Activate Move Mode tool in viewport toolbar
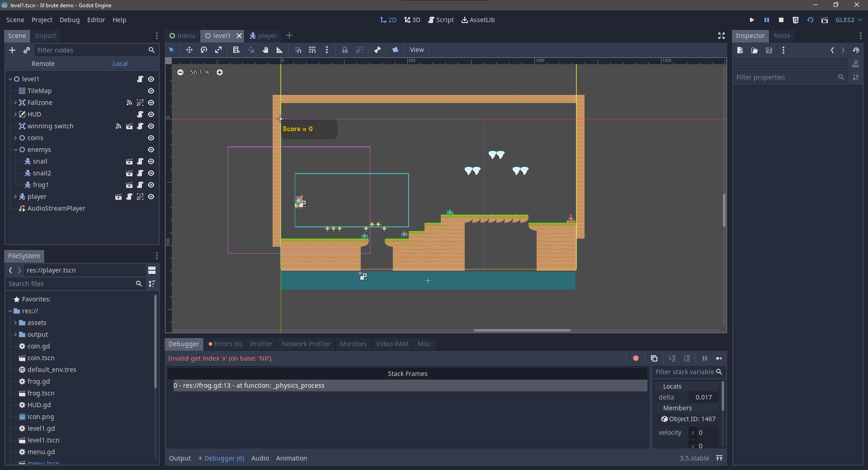This screenshot has height=470, width=868. tap(189, 50)
